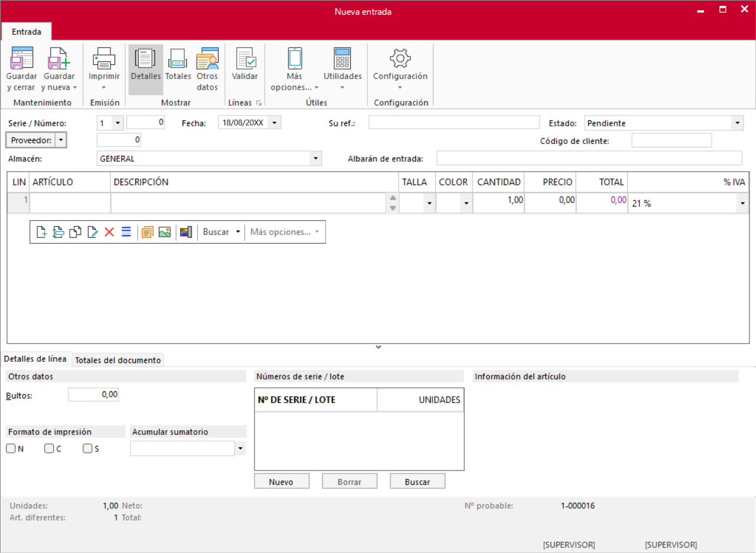Image resolution: width=756 pixels, height=553 pixels.
Task: Click in Su ref. field
Action: tap(454, 123)
